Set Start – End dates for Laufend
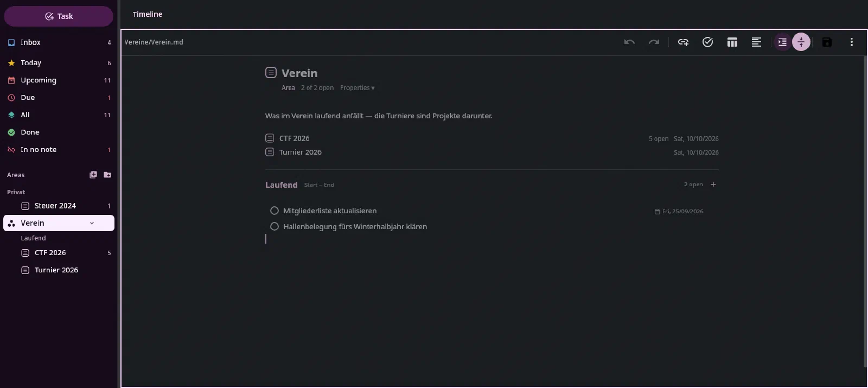The image size is (868, 388). (x=319, y=185)
